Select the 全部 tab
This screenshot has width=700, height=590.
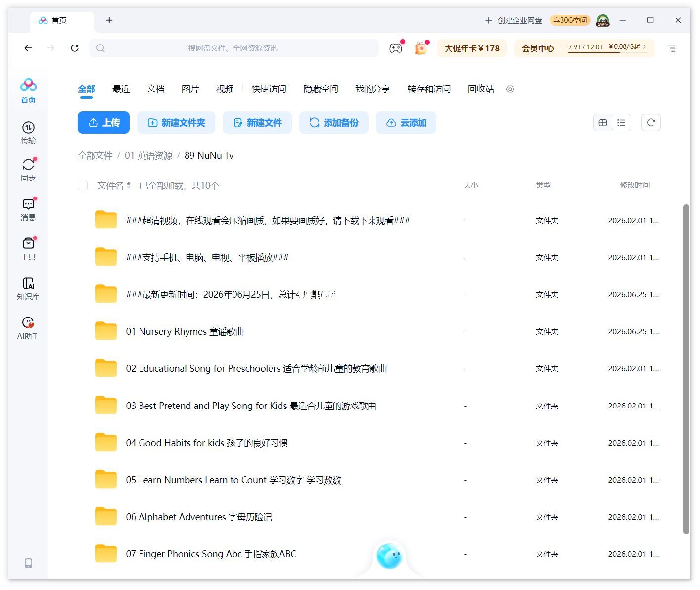tap(87, 89)
